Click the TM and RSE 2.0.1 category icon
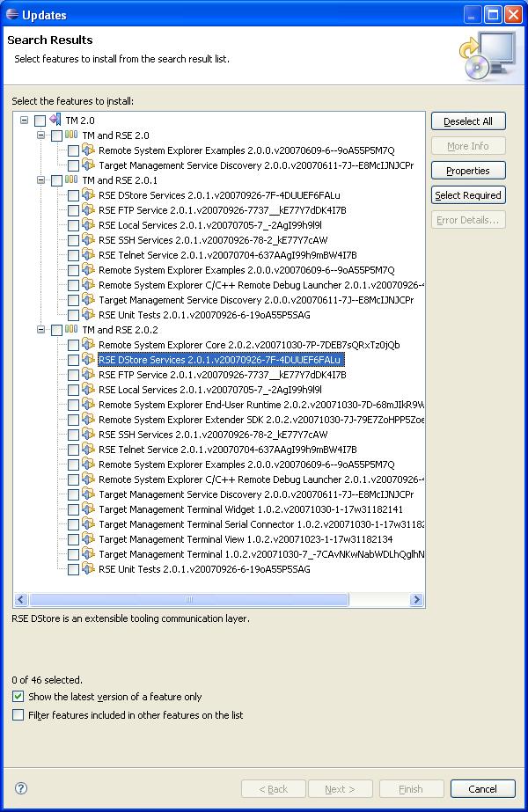This screenshot has width=528, height=812. click(71, 180)
